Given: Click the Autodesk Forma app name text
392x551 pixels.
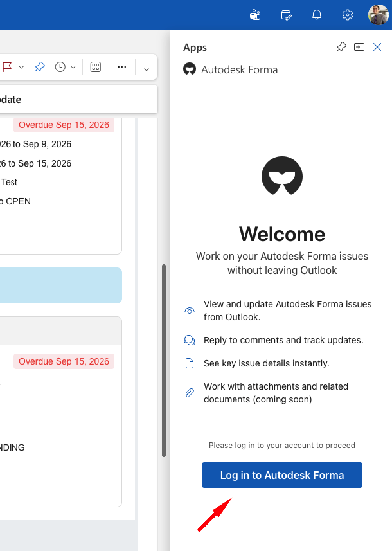Looking at the screenshot, I should (x=240, y=69).
